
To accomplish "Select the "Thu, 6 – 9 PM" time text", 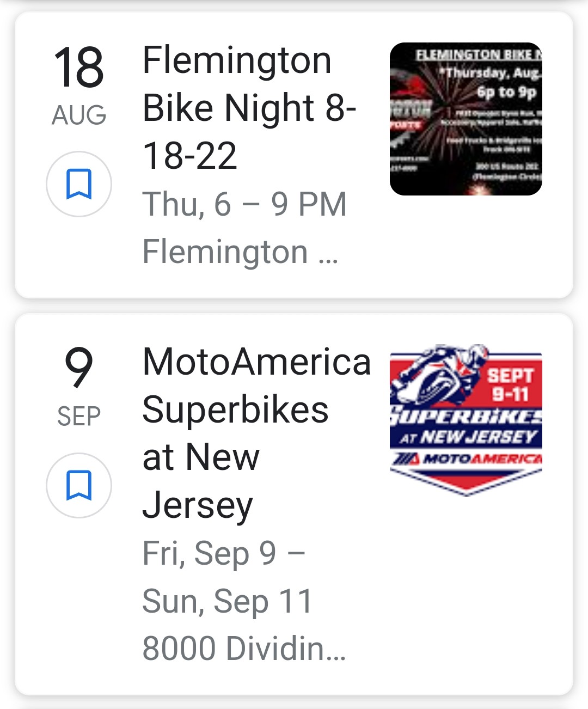I will tap(244, 204).
